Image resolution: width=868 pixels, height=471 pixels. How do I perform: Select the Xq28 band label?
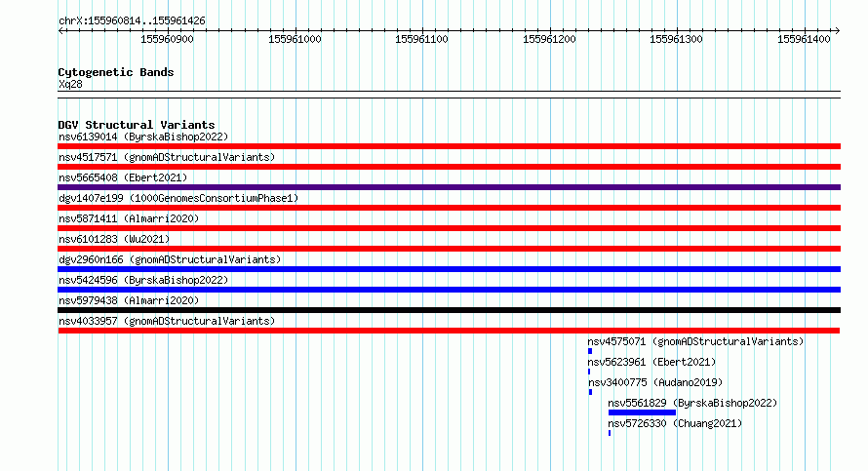click(x=70, y=84)
